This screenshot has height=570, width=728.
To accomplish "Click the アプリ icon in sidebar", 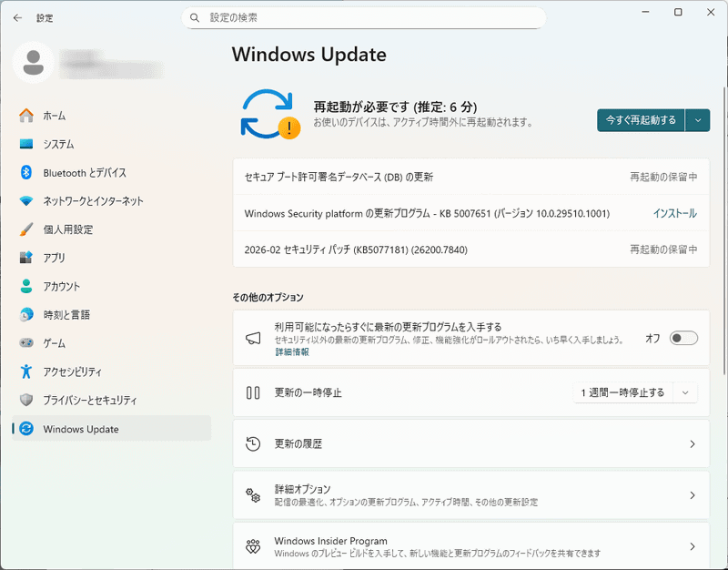I will click(26, 258).
